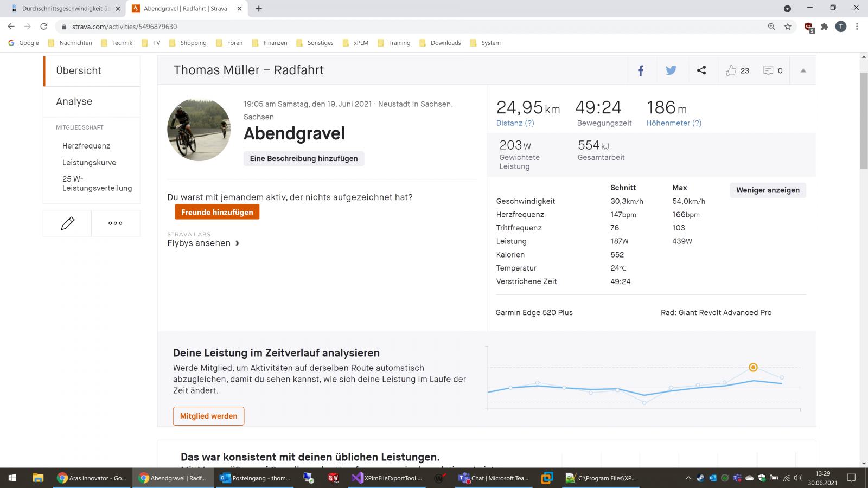Screen dimensions: 868x488
Task: Open Flybys ansehen link
Action: [203, 243]
